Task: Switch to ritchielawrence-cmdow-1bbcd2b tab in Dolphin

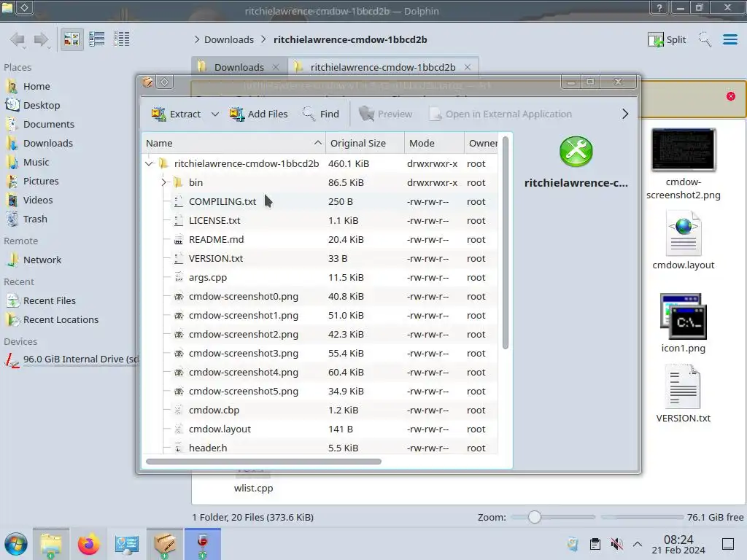Action: [x=382, y=67]
